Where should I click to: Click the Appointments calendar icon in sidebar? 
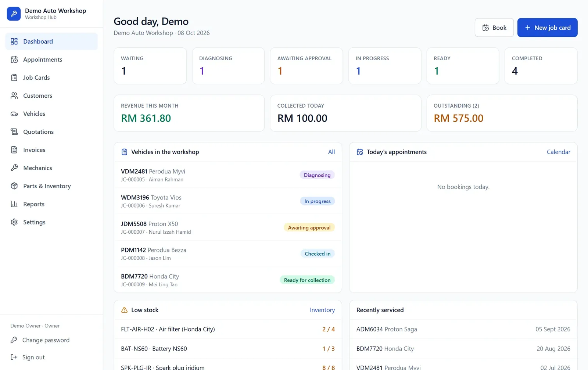click(x=14, y=60)
